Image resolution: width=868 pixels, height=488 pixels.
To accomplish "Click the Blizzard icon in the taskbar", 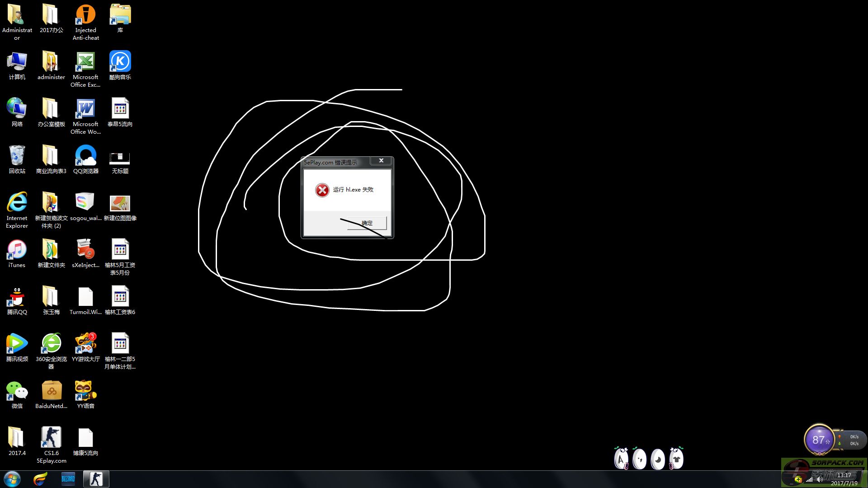I will [x=68, y=479].
